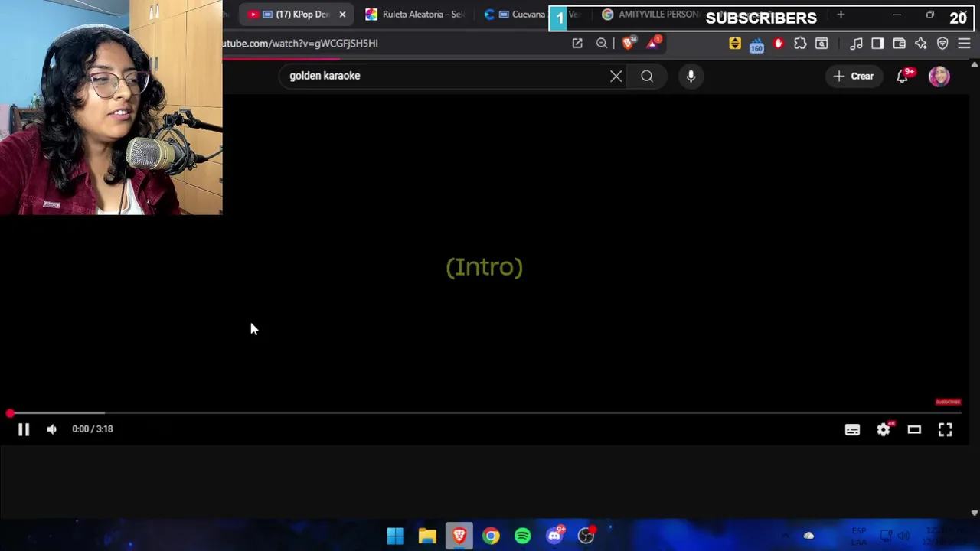Open the Leo AI sparkle icon
This screenshot has height=551, width=980.
pos(921,44)
